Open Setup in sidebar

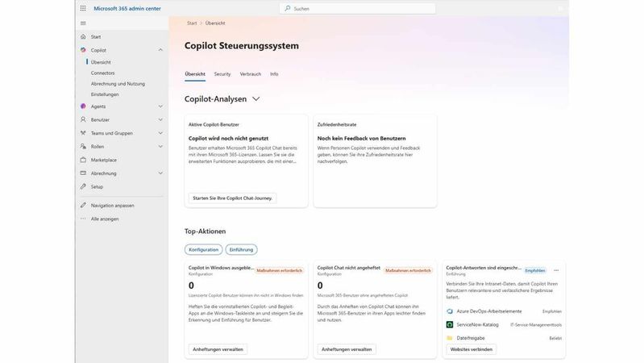[x=97, y=186]
